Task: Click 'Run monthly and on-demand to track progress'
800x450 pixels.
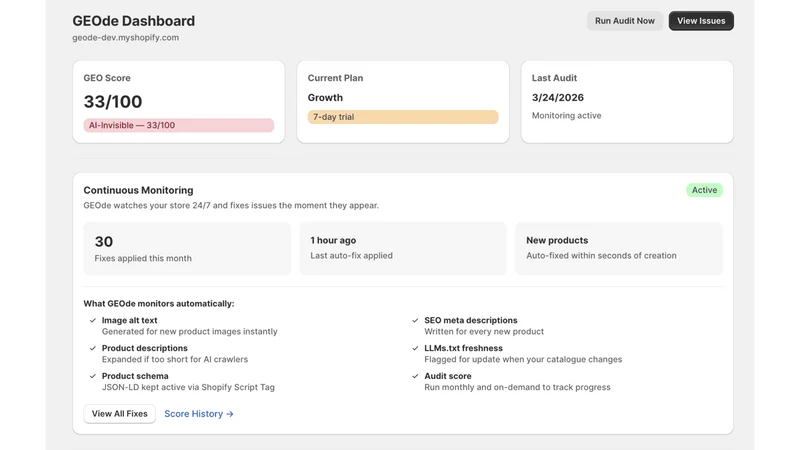Action: [x=517, y=387]
